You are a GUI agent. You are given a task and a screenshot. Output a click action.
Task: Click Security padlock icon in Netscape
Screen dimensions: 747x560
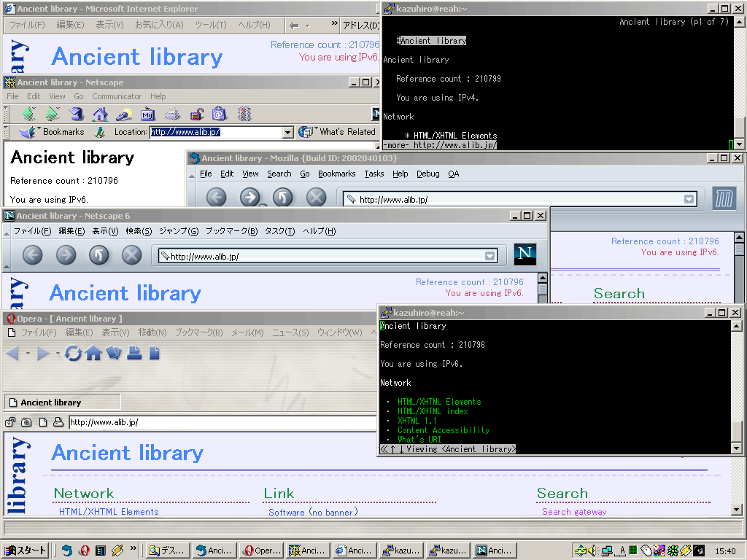point(196,114)
